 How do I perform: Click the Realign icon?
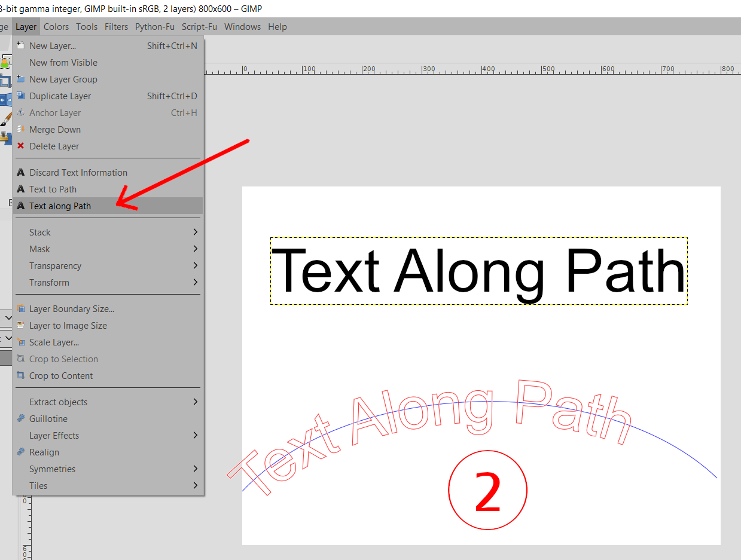(21, 452)
